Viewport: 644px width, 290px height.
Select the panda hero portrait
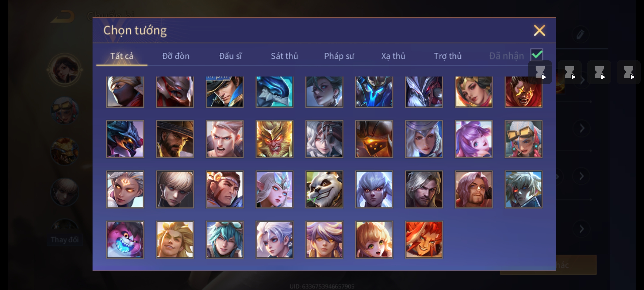click(x=324, y=190)
